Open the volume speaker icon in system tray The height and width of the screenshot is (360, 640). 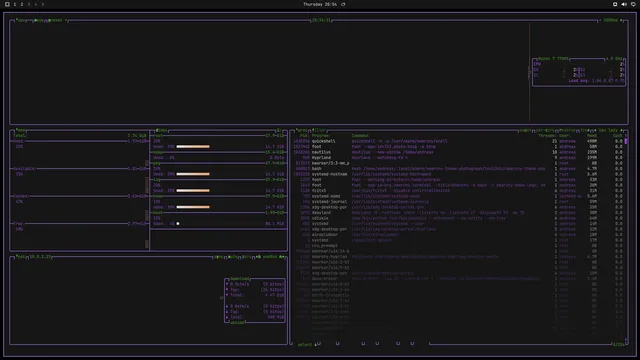point(624,4)
